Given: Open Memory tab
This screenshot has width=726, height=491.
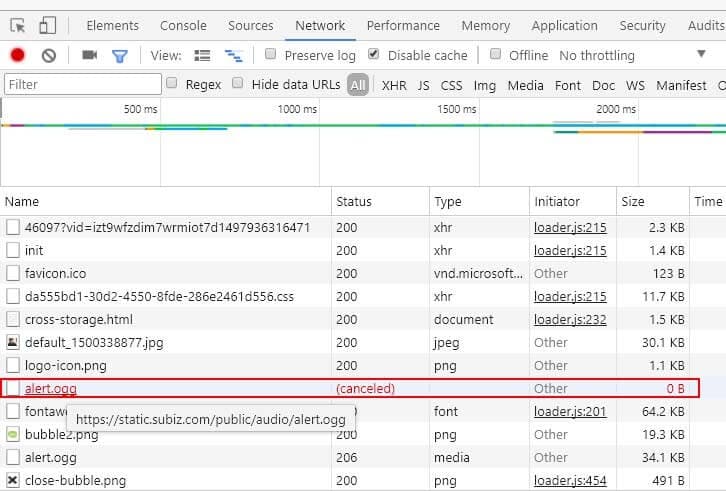Looking at the screenshot, I should coord(486,25).
